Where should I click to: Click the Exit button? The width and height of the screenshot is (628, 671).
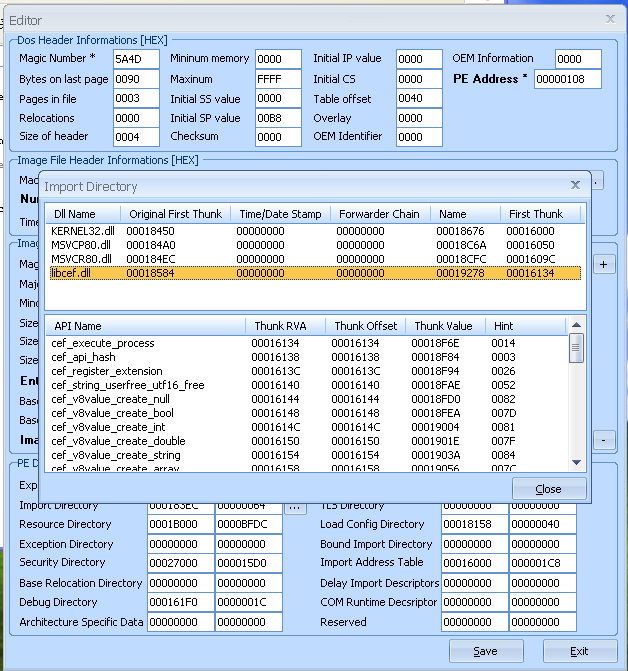click(579, 651)
